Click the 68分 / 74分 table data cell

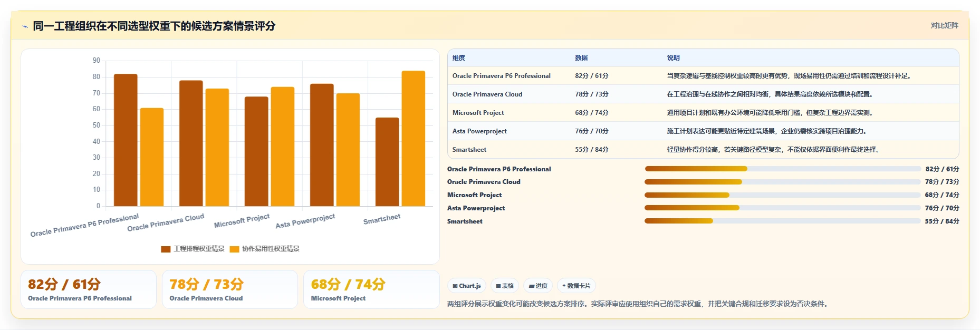click(592, 113)
